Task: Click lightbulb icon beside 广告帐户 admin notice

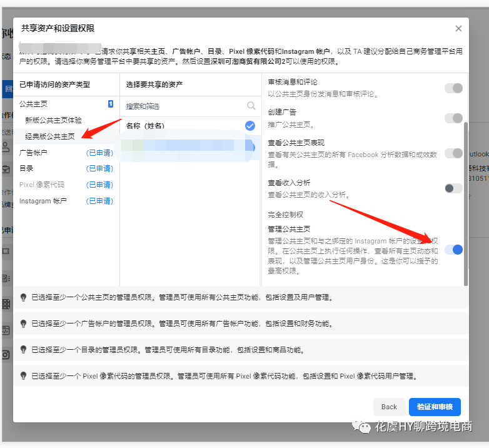Action: pos(23,323)
